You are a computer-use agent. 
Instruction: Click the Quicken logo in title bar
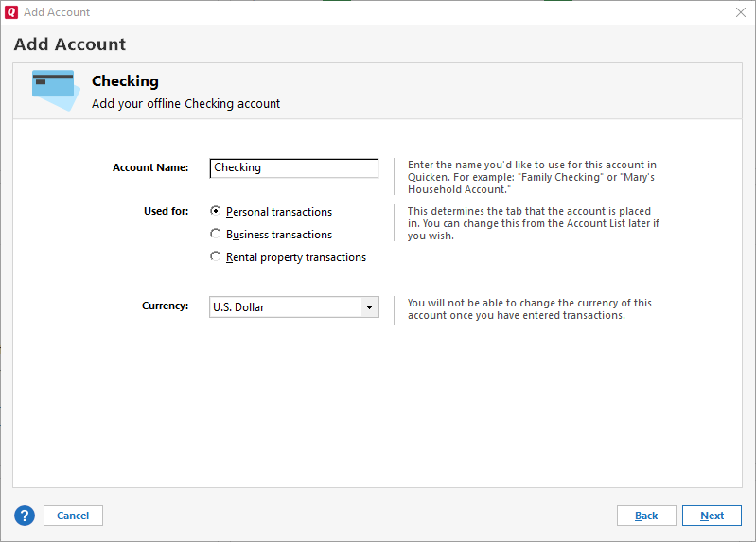click(x=11, y=12)
